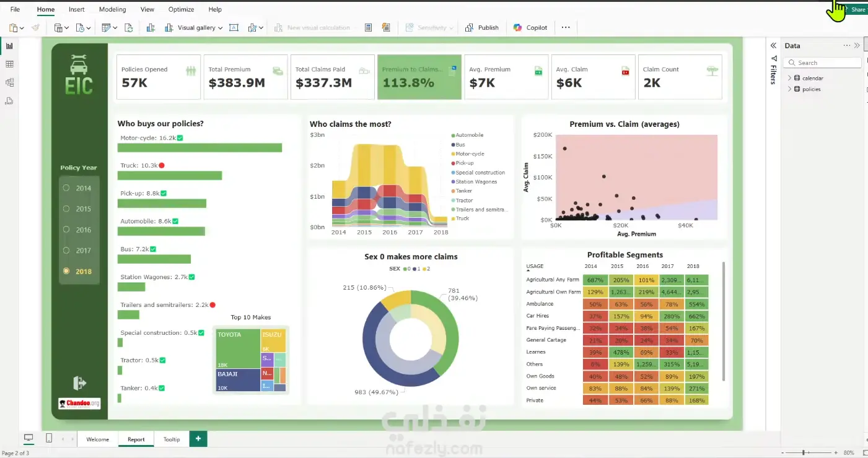
Task: Open desktop layout icon in bottom bar
Action: point(28,438)
